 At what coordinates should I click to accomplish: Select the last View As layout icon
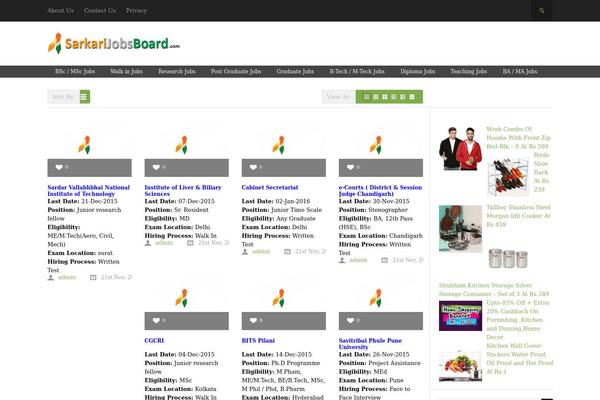412,97
